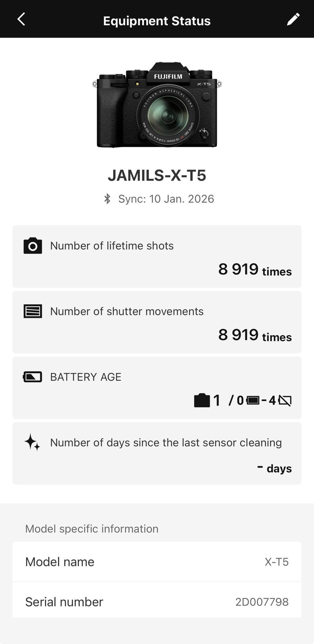Tap the back arrow in header
314x644 pixels.
(x=21, y=19)
